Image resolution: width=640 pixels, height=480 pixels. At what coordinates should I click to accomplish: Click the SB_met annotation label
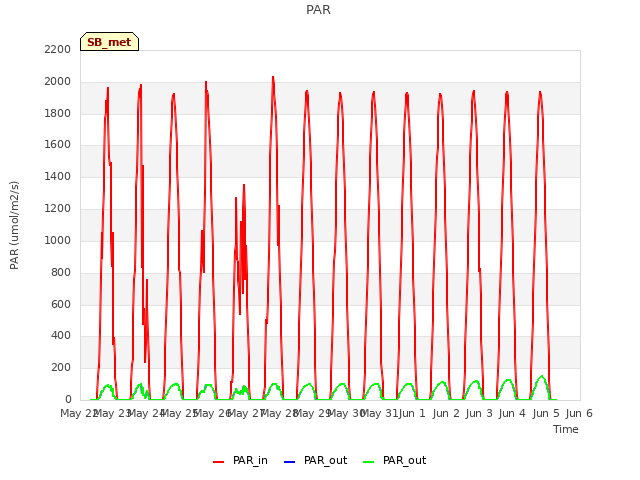point(109,42)
